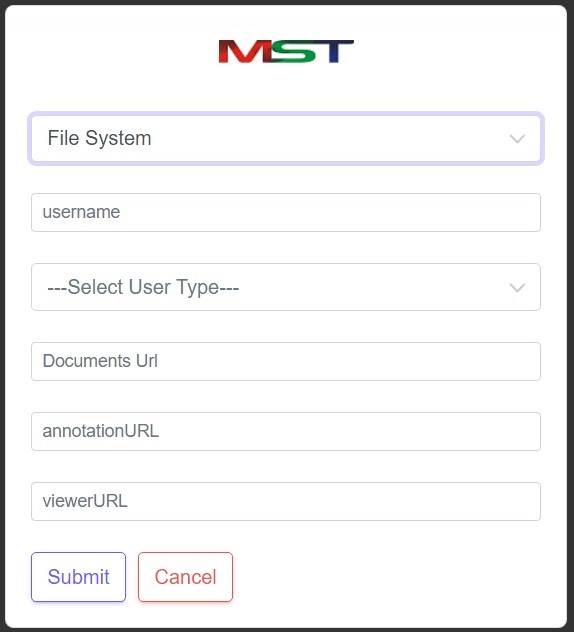Click the chevron arrow on File System dropdown

point(517,139)
